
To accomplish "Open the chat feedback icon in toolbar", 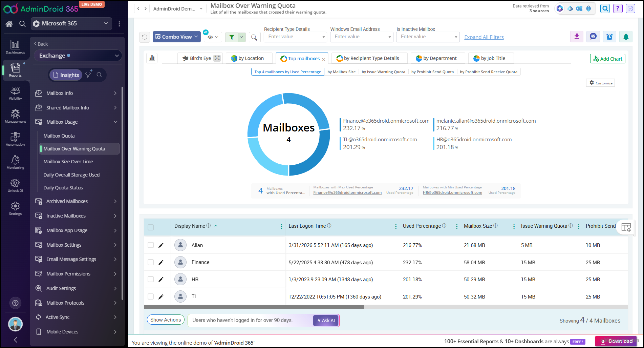I will coord(593,37).
